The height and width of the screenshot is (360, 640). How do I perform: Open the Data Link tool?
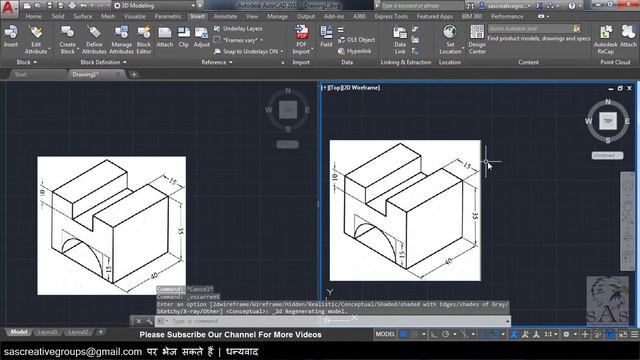pos(400,40)
